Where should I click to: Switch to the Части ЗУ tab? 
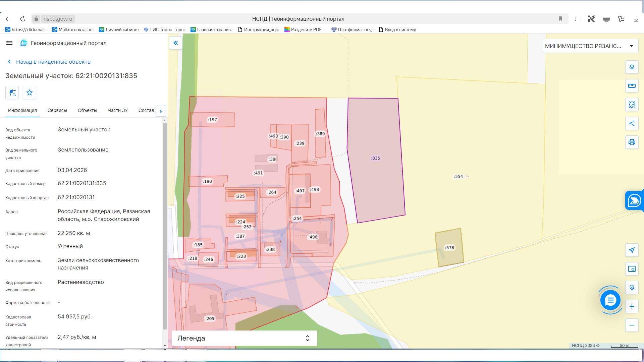pos(118,110)
